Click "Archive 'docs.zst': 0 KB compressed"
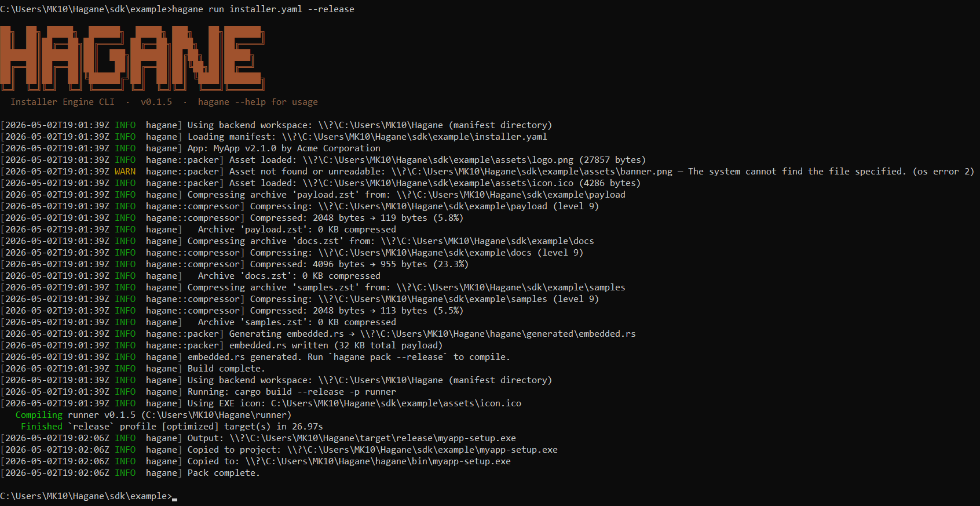Image resolution: width=980 pixels, height=506 pixels. [289, 276]
